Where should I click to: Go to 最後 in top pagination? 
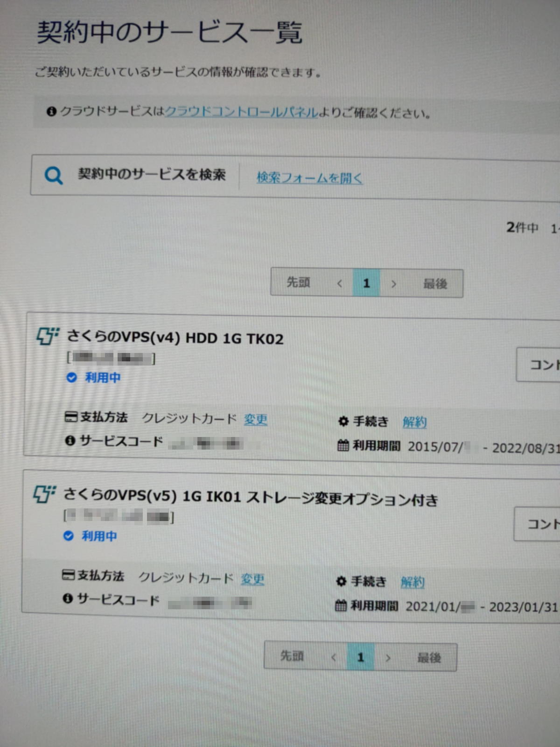coord(435,283)
